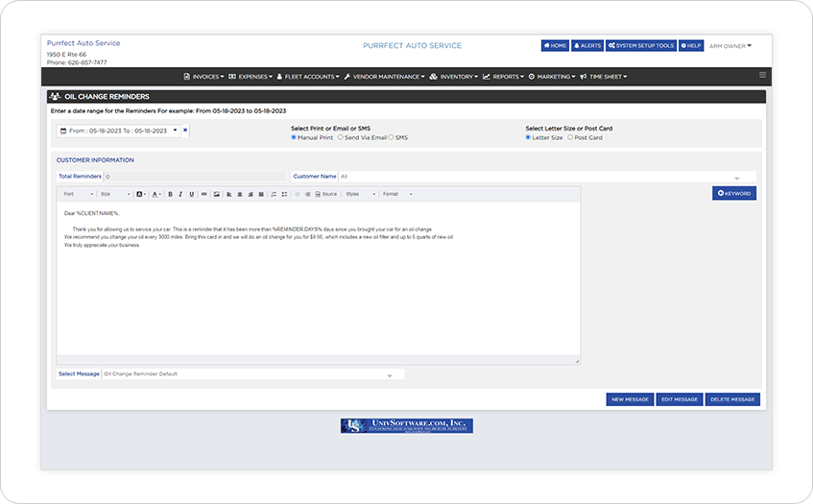Open the Format dropdown
This screenshot has height=504, width=813.
point(397,195)
